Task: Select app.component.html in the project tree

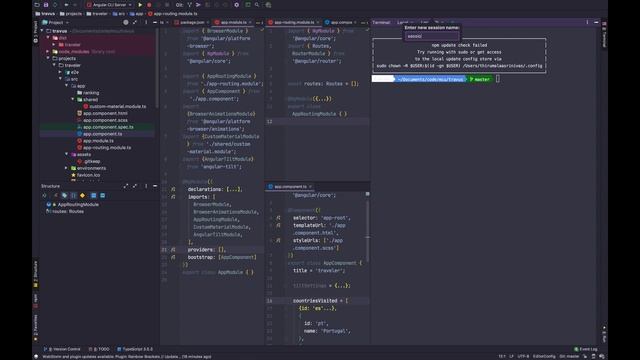Action: point(105,113)
